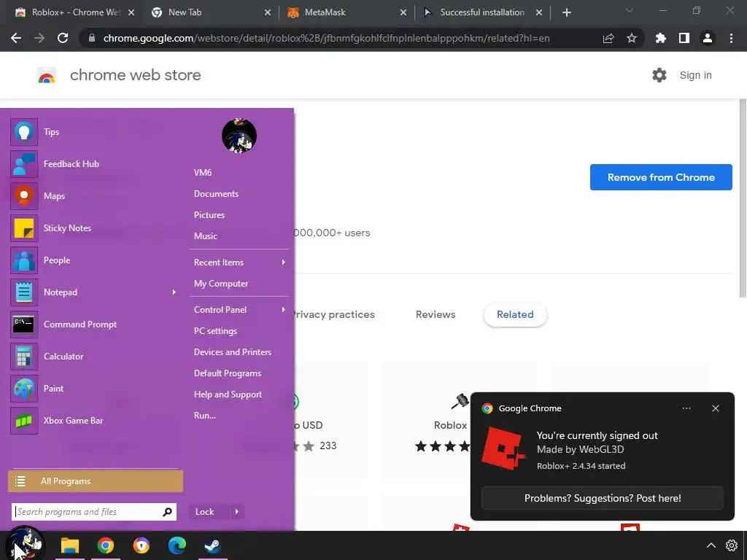747x560 pixels.
Task: Launch Feedback Hub from start menu
Action: tap(24, 164)
